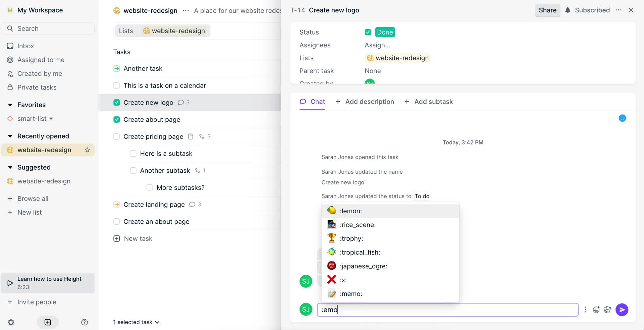The height and width of the screenshot is (330, 644).
Task: Open website-redesign list options ellipsis
Action: [186, 10]
